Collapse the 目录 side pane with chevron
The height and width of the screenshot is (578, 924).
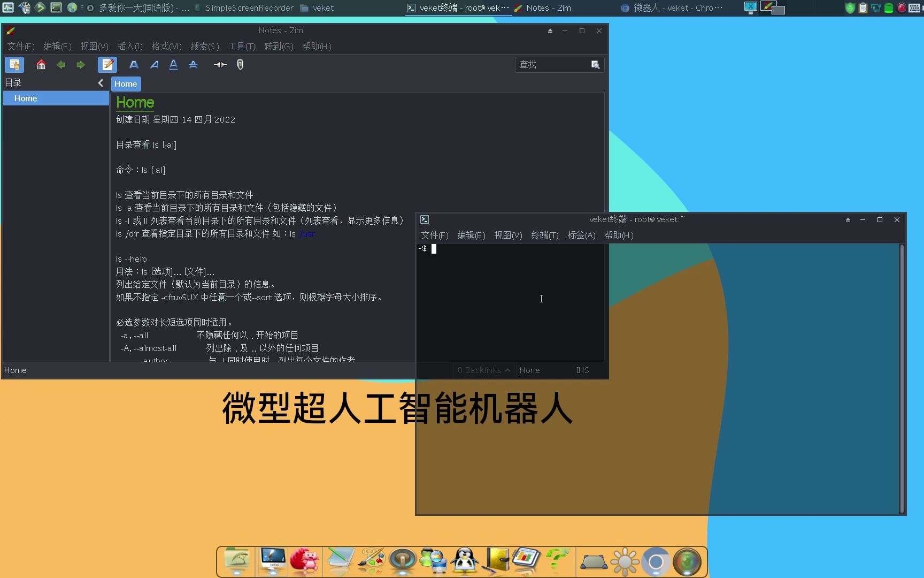tap(101, 83)
